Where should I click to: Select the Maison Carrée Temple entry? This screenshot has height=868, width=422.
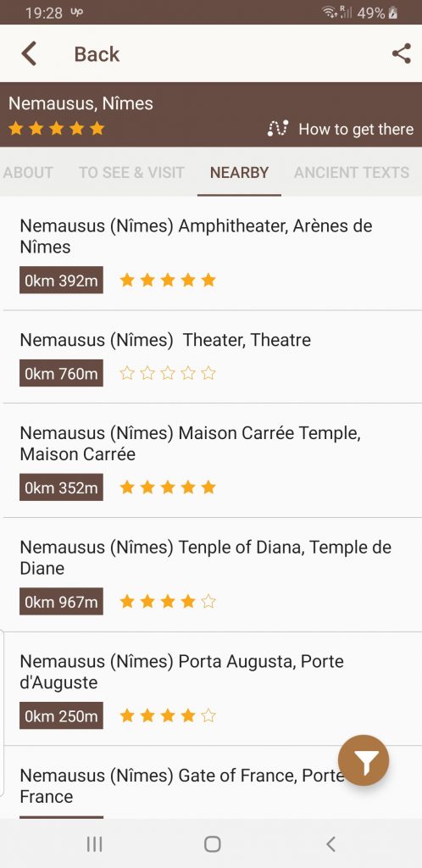(x=211, y=460)
